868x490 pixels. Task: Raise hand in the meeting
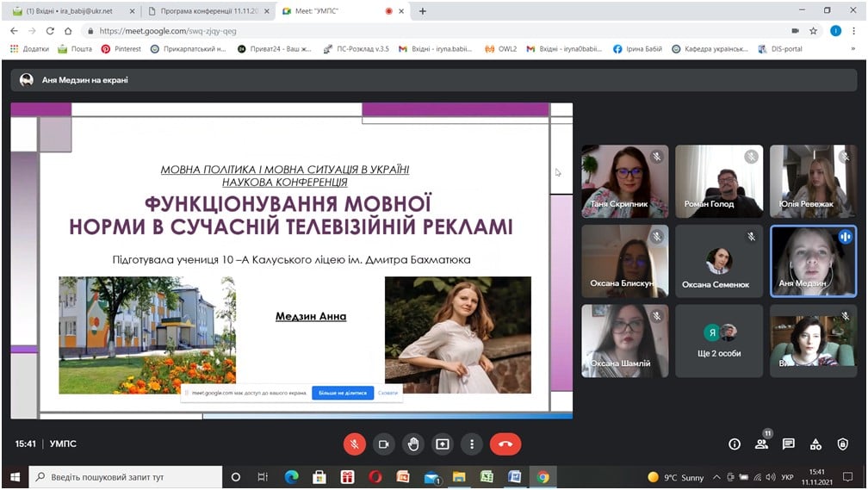[x=413, y=444]
